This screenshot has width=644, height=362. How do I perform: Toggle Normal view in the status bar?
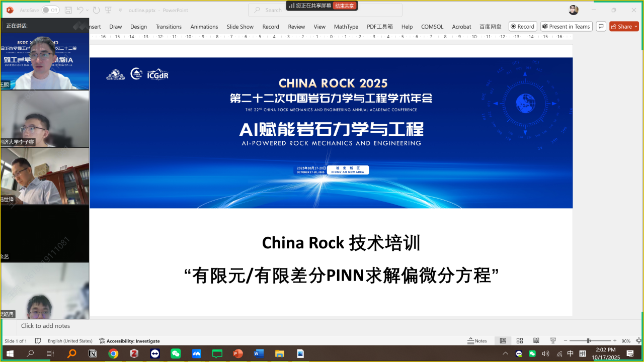503,341
